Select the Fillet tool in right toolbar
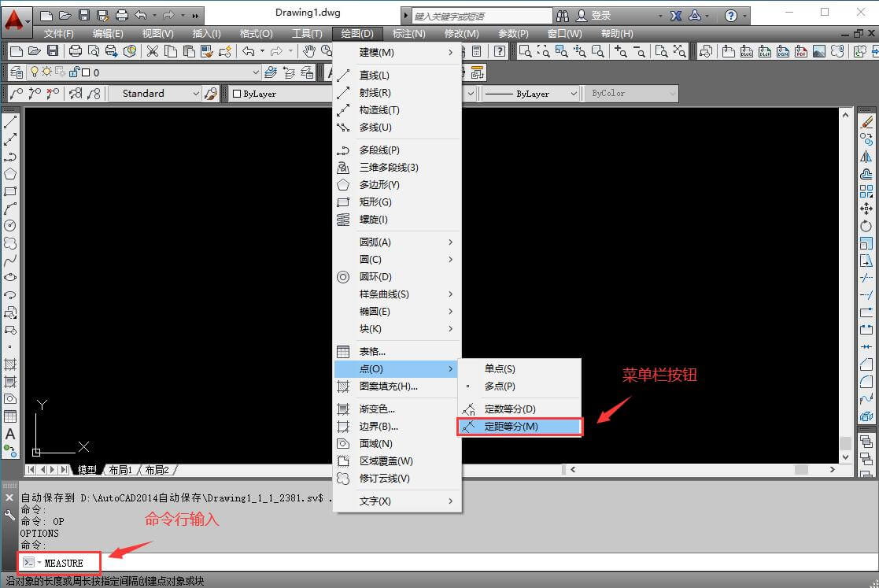 (866, 382)
